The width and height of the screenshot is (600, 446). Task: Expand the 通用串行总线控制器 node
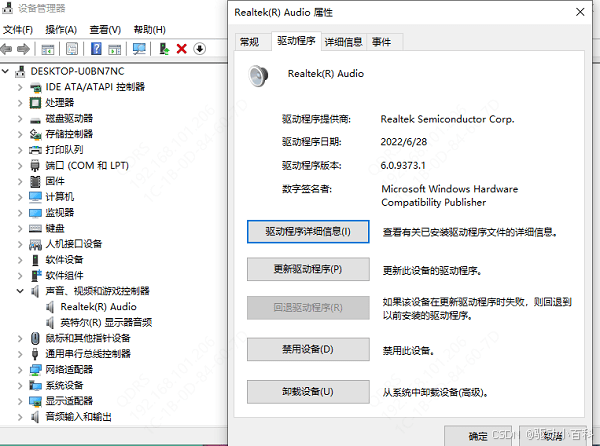coord(20,354)
